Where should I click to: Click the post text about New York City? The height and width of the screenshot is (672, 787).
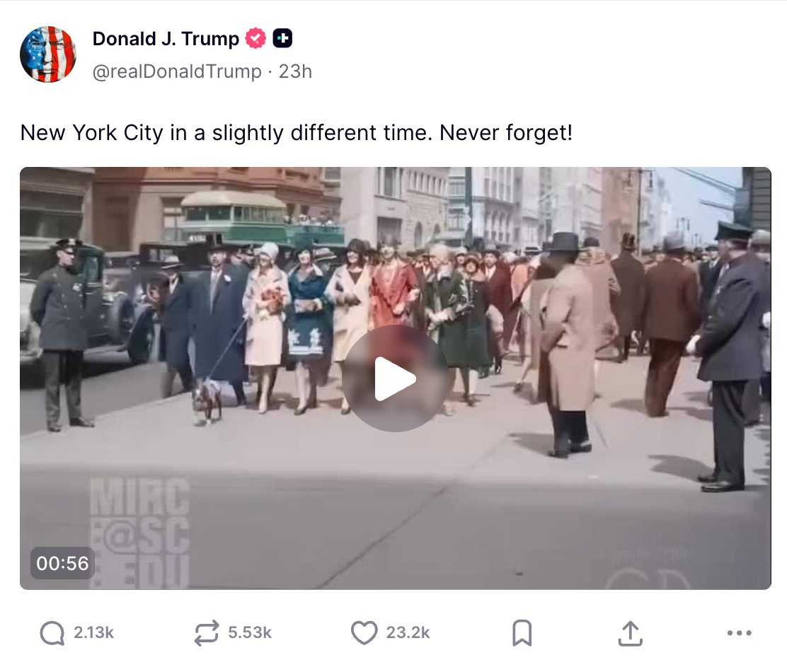[x=296, y=133]
